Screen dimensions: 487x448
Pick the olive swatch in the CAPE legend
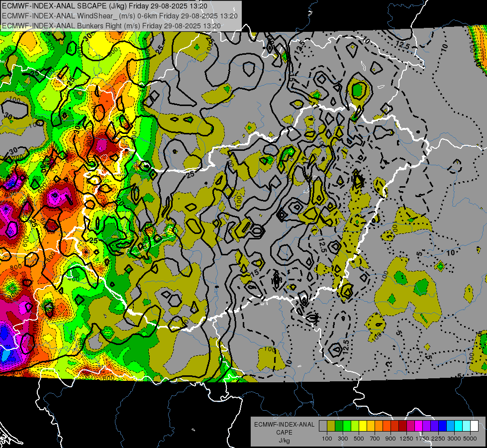point(331,426)
